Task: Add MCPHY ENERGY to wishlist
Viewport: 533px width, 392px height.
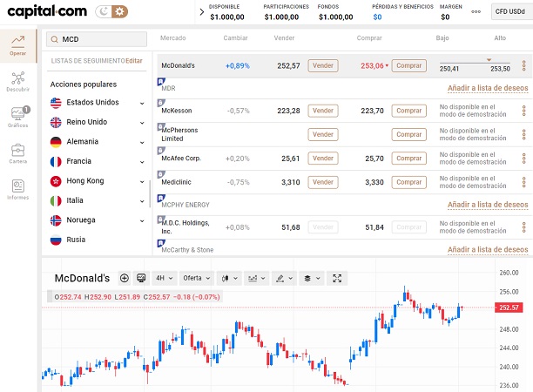Action: [x=488, y=205]
